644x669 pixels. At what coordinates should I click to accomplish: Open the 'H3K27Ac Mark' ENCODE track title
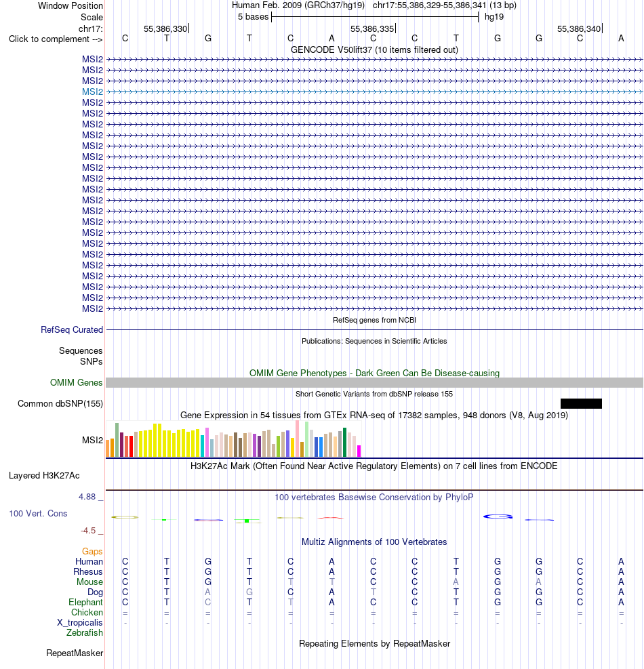374,466
